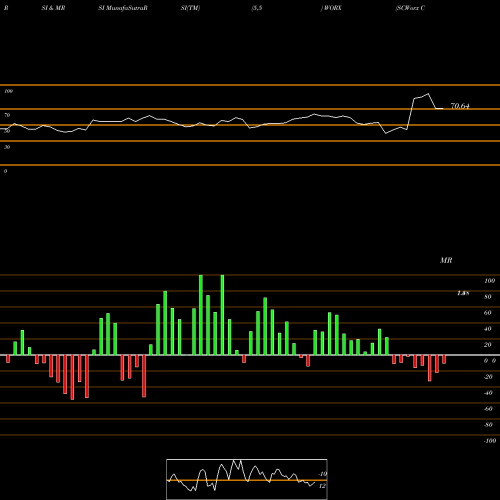The image size is (500, 500).
Task: Click the MR axis label '-20'
Action: [x=488, y=377]
